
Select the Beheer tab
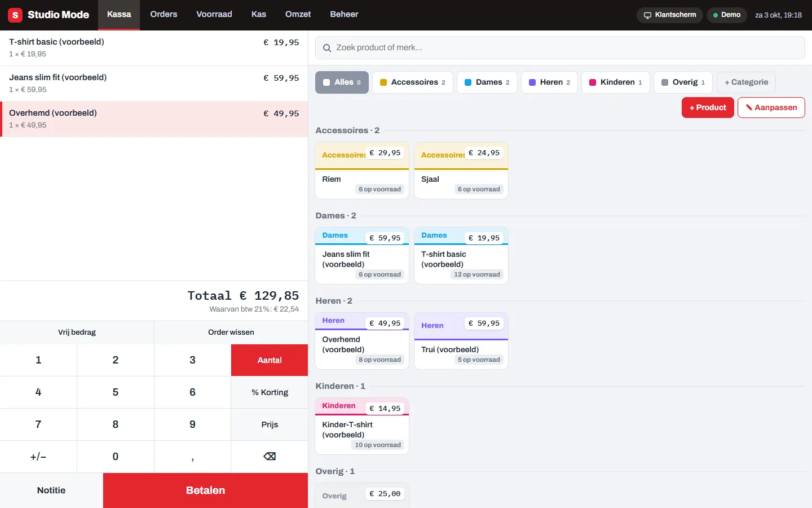[344, 15]
